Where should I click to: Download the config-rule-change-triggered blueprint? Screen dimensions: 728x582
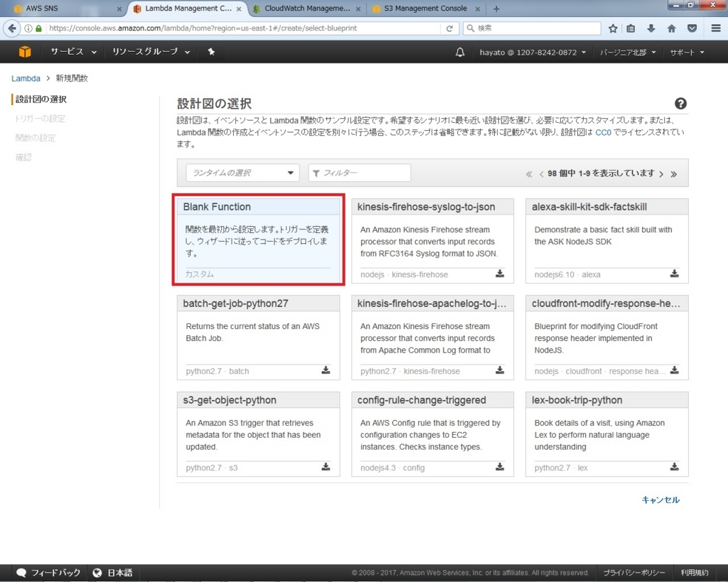point(500,466)
